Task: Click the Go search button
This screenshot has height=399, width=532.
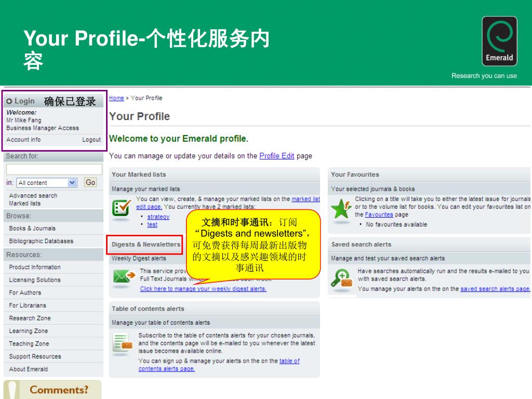Action: point(90,182)
